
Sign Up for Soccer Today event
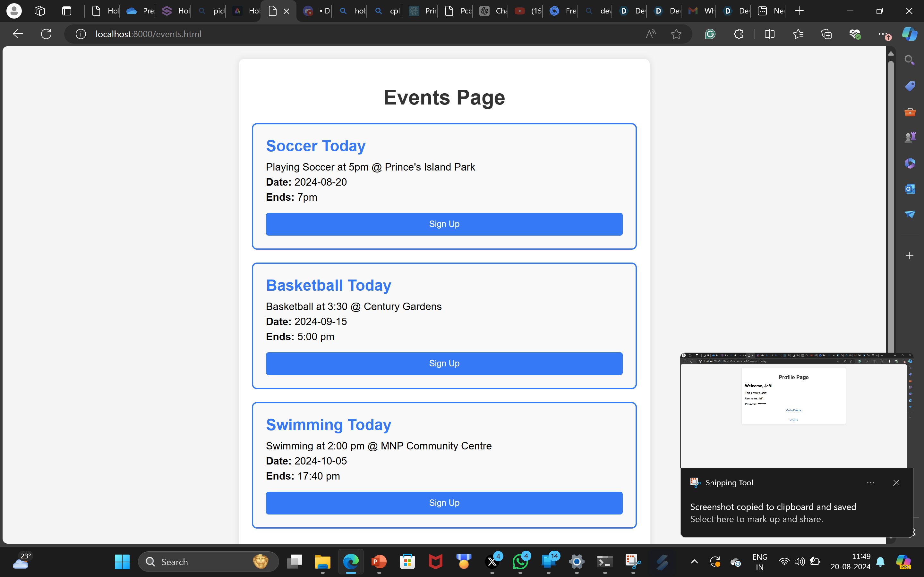coord(444,224)
